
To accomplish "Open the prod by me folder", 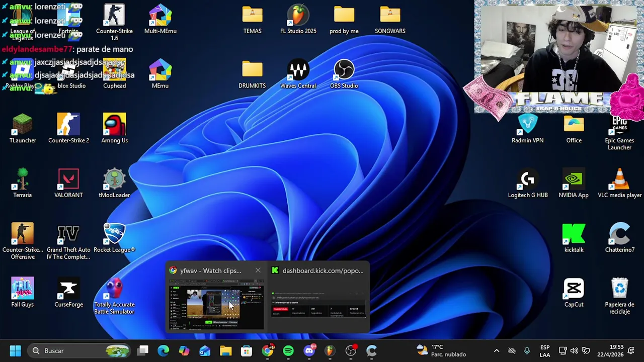I will click(344, 19).
